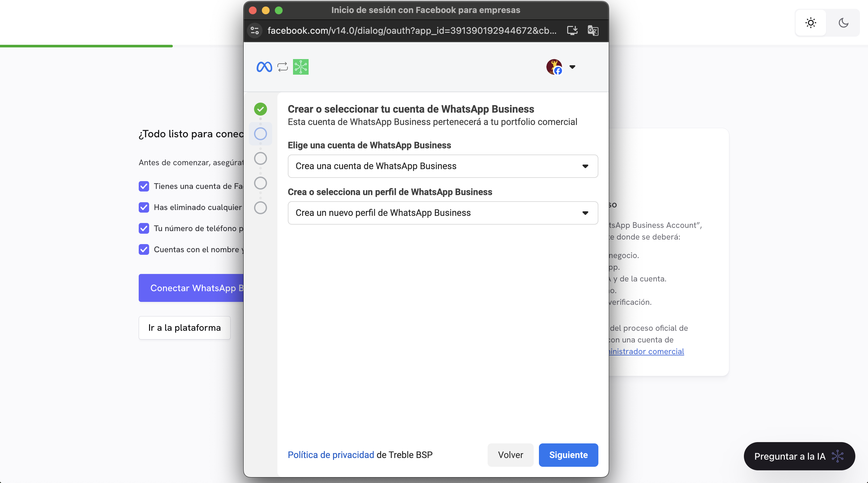This screenshot has width=868, height=483.
Task: Select the current highlighted step circle
Action: point(261,134)
